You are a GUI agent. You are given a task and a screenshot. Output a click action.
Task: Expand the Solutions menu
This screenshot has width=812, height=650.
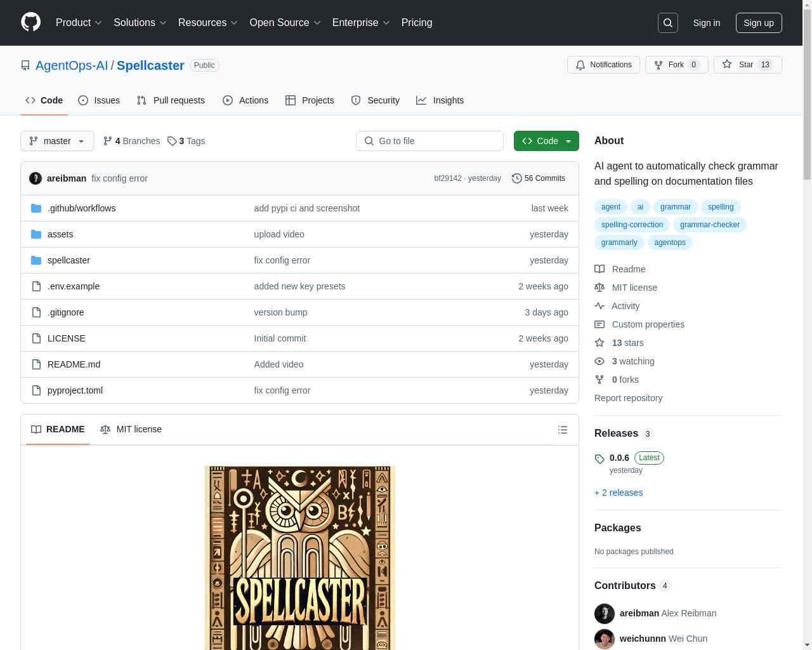[x=140, y=23]
